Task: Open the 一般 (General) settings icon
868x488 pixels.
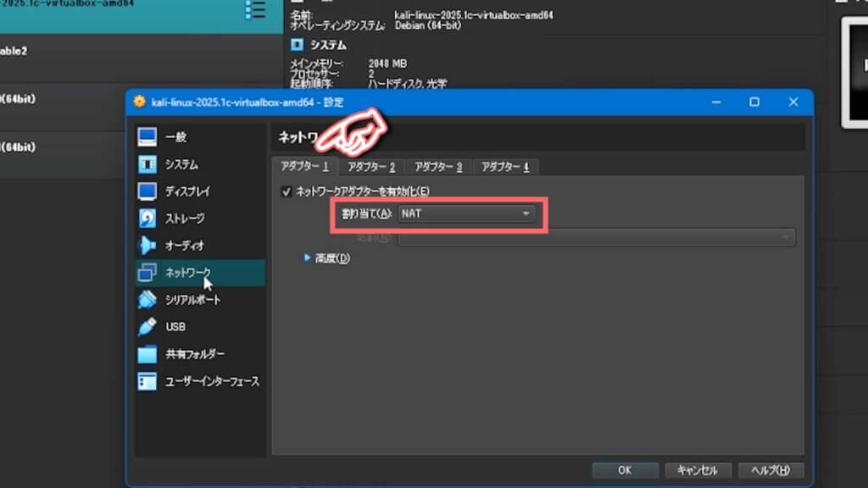Action: point(147,137)
